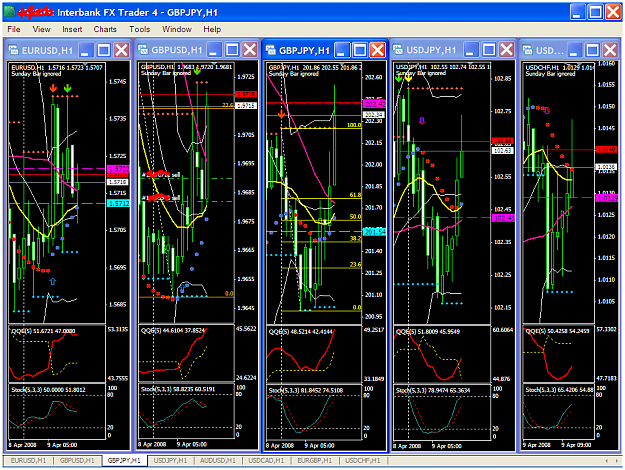
Task: Minimize the GBPUSD,H1 chart window
Action: point(214,50)
